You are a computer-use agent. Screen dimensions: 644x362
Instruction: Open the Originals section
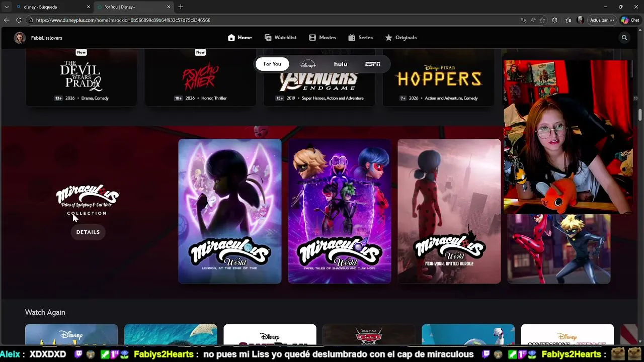(x=401, y=38)
